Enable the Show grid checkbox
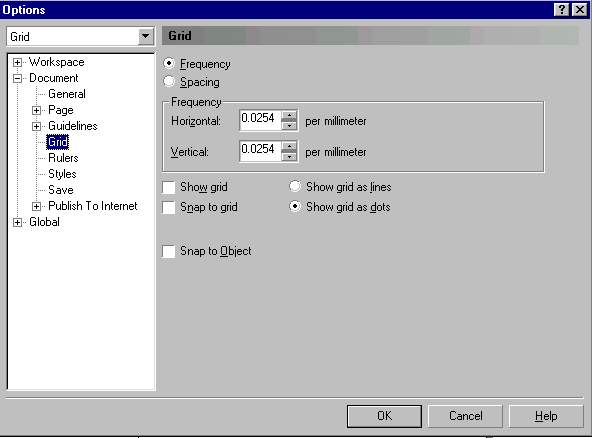This screenshot has width=592, height=438. click(168, 187)
